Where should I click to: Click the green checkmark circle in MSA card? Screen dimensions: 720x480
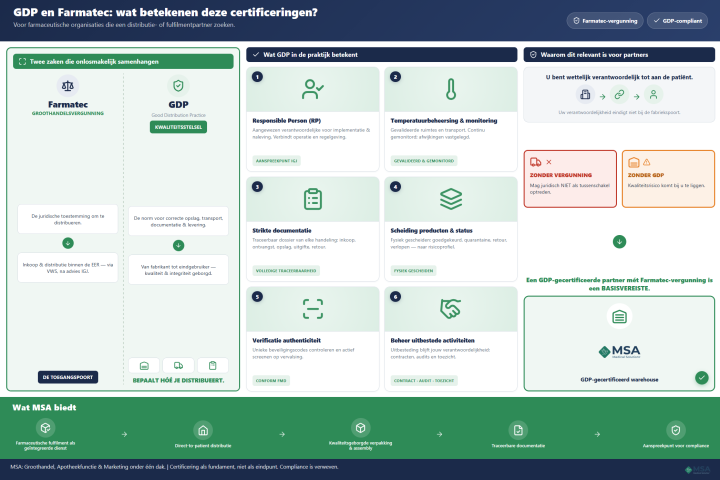pos(701,378)
